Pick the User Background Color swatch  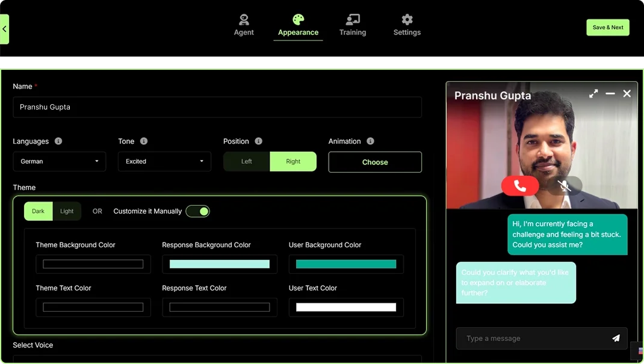pyautogui.click(x=346, y=264)
